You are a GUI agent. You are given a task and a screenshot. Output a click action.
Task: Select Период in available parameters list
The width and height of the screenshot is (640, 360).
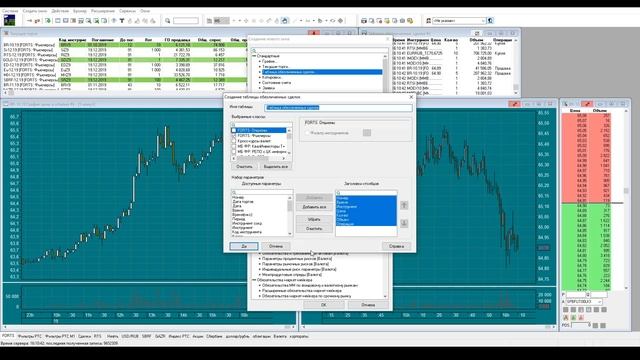(238, 219)
